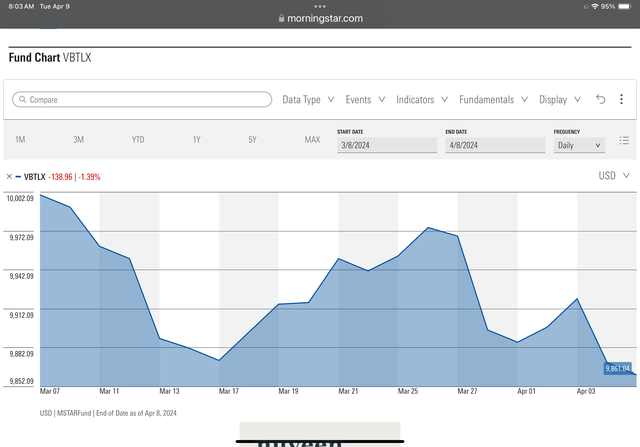
Task: Select the MAX time range
Action: (312, 140)
